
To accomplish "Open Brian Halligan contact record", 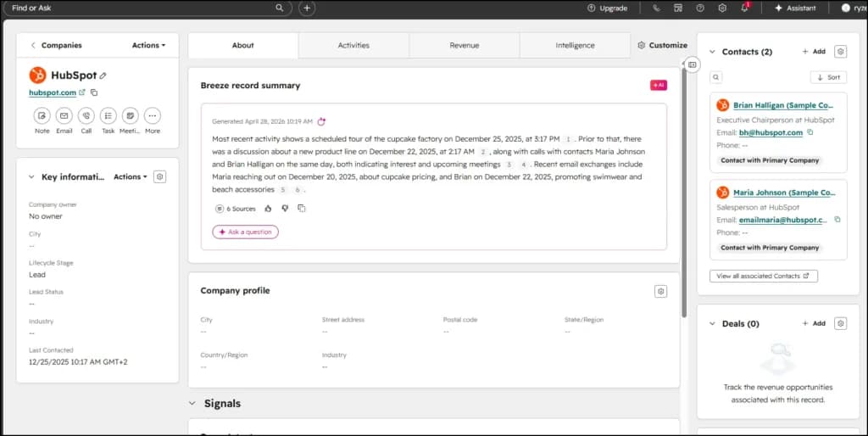I will click(782, 105).
